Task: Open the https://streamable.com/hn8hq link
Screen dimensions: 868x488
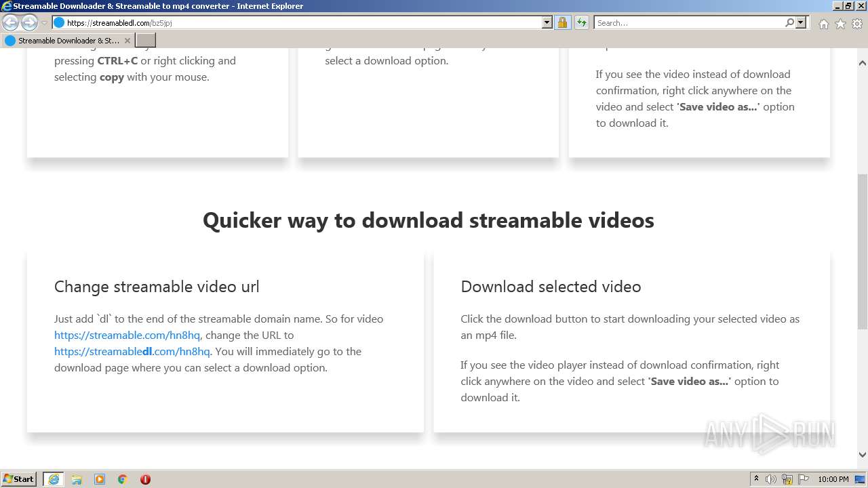Action: click(x=127, y=335)
